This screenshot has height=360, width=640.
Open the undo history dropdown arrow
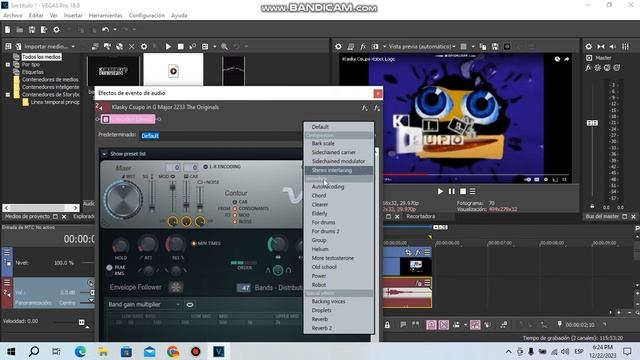(115, 29)
